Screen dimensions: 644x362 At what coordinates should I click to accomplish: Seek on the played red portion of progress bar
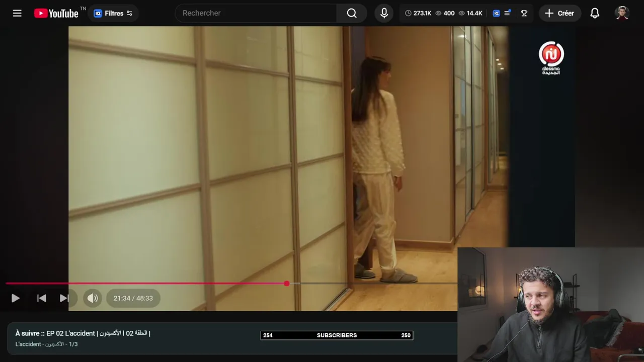click(x=146, y=284)
